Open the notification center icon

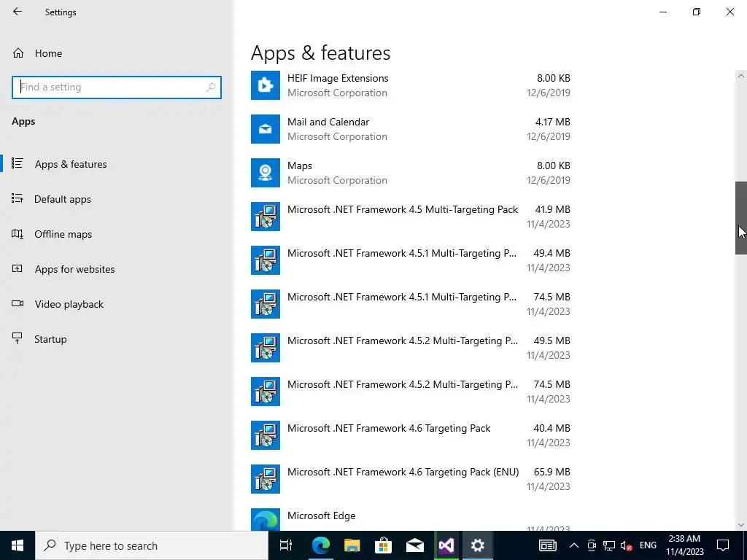(x=723, y=545)
